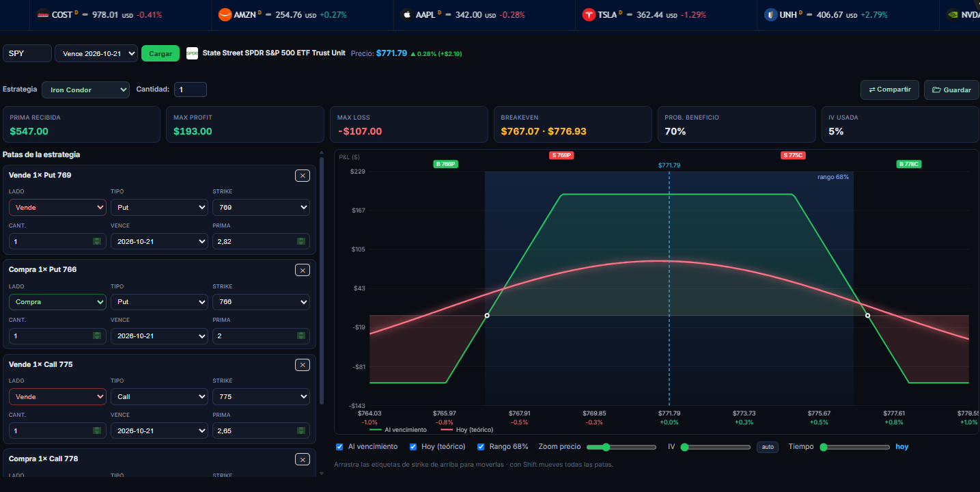Click the Zoom precio slider
This screenshot has width=980, height=492.
coord(621,447)
